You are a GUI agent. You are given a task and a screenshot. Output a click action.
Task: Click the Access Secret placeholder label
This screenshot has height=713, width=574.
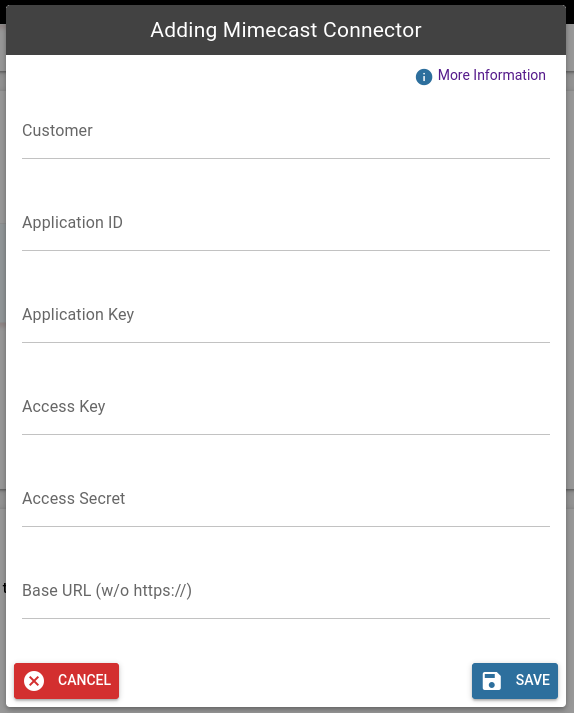point(74,498)
